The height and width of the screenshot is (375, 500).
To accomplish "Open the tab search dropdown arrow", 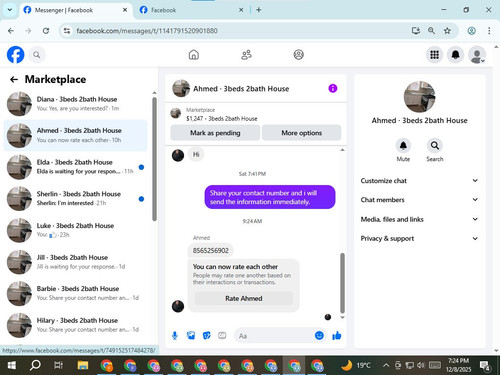I will point(10,10).
